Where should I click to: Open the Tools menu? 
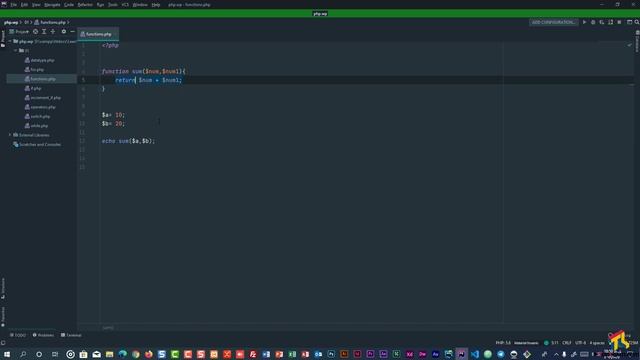pyautogui.click(x=113, y=4)
